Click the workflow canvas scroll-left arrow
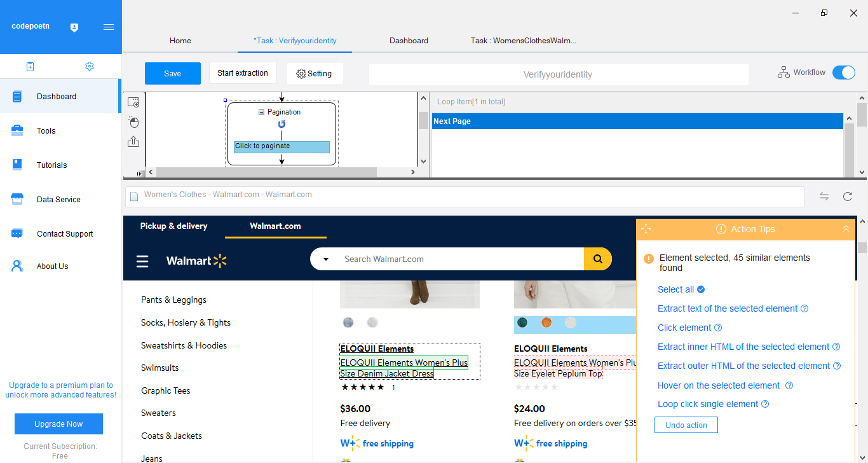 [151, 172]
